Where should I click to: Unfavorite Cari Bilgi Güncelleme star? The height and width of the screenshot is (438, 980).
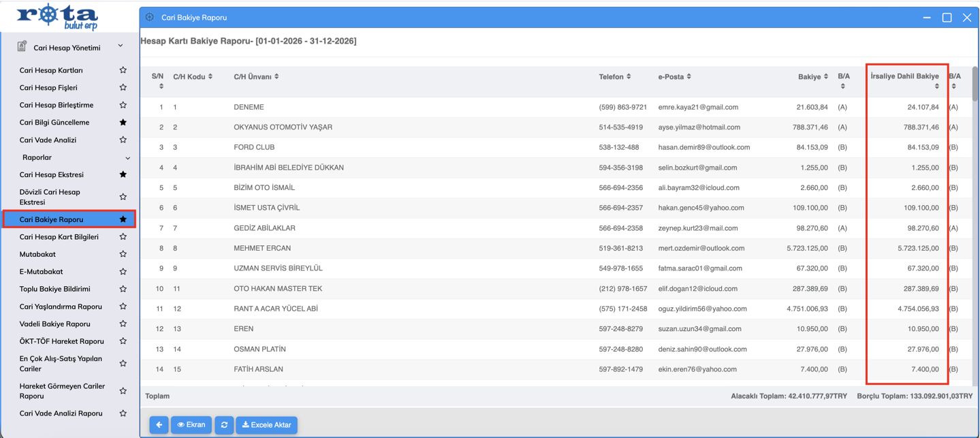pos(123,123)
